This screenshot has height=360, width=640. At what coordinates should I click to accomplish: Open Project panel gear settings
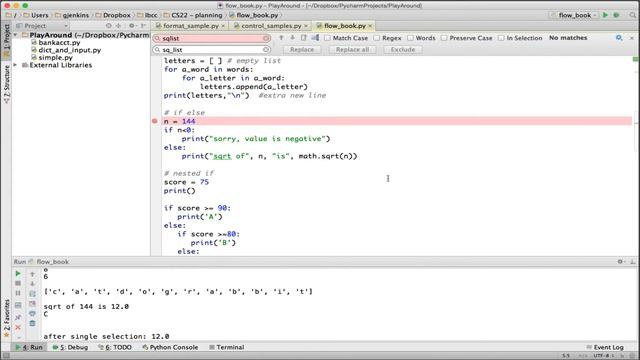coord(132,26)
